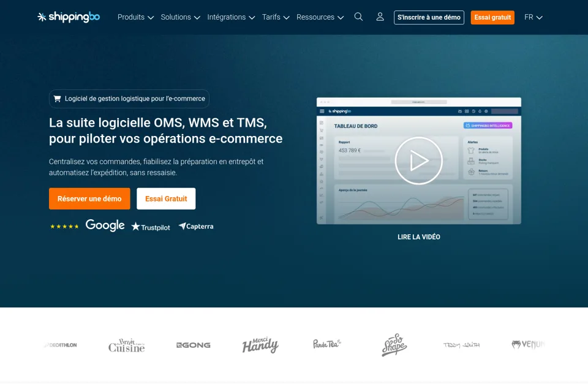Click the white Essai Gratuit hero button
The width and height of the screenshot is (588, 392).
(x=166, y=198)
